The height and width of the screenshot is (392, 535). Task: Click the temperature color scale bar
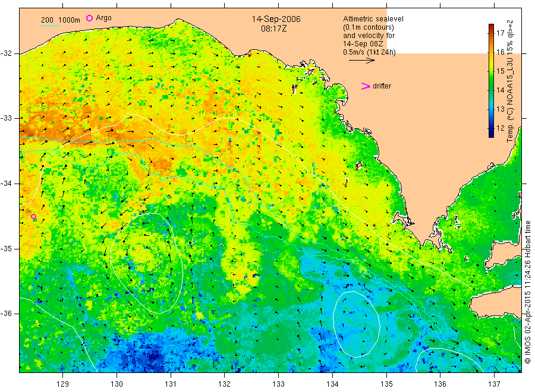tap(492, 81)
